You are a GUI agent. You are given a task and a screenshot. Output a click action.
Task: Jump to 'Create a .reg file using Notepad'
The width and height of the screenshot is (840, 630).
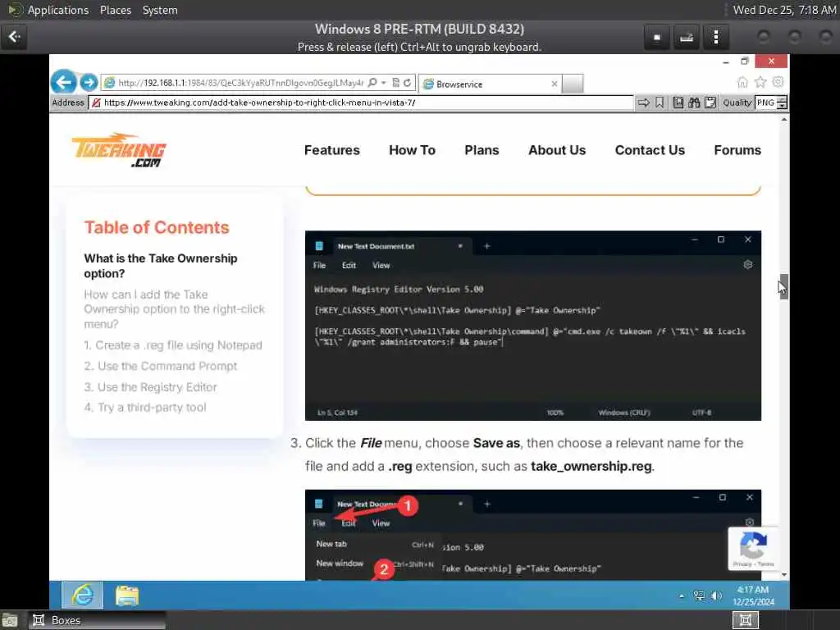point(173,345)
